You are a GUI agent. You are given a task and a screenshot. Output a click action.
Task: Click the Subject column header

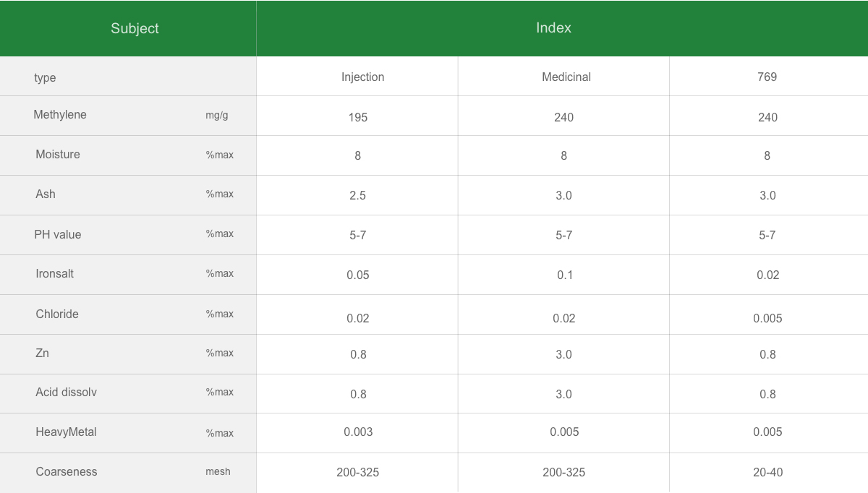coord(135,29)
